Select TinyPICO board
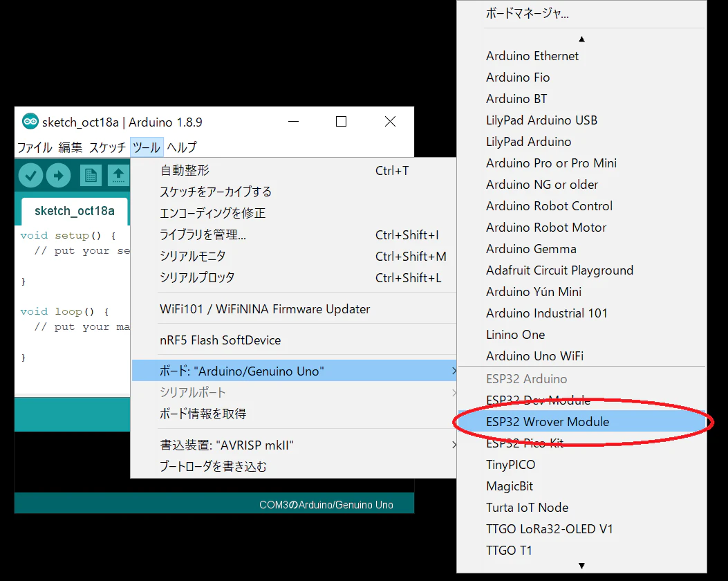Viewport: 728px width, 581px height. 581,464
